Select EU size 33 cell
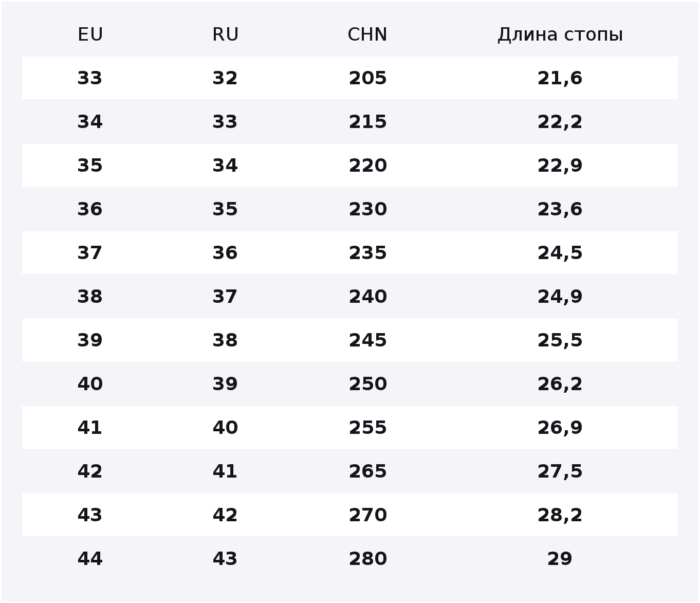Image resolution: width=700 pixels, height=603 pixels. click(90, 78)
